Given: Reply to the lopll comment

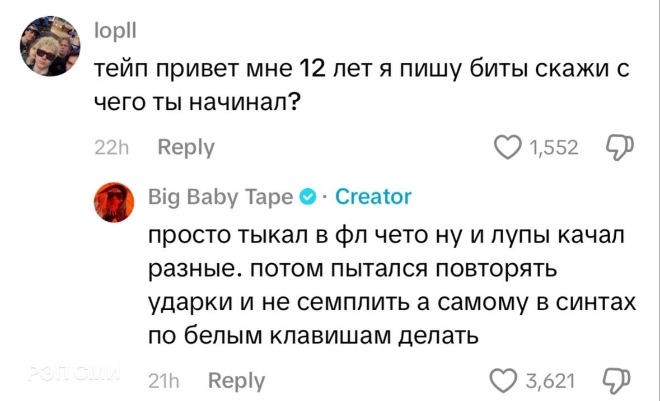Looking at the screenshot, I should pyautogui.click(x=186, y=147).
